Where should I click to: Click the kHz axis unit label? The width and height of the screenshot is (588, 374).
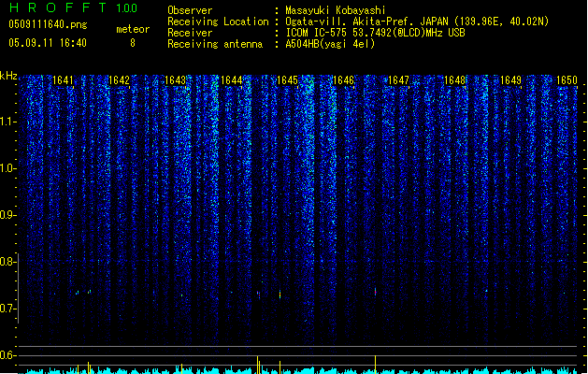(x=8, y=76)
